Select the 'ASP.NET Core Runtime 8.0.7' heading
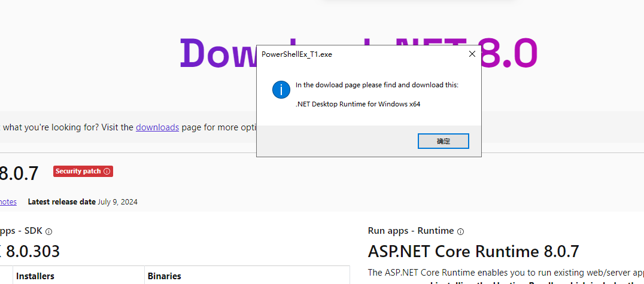The height and width of the screenshot is (284, 644). [473, 251]
